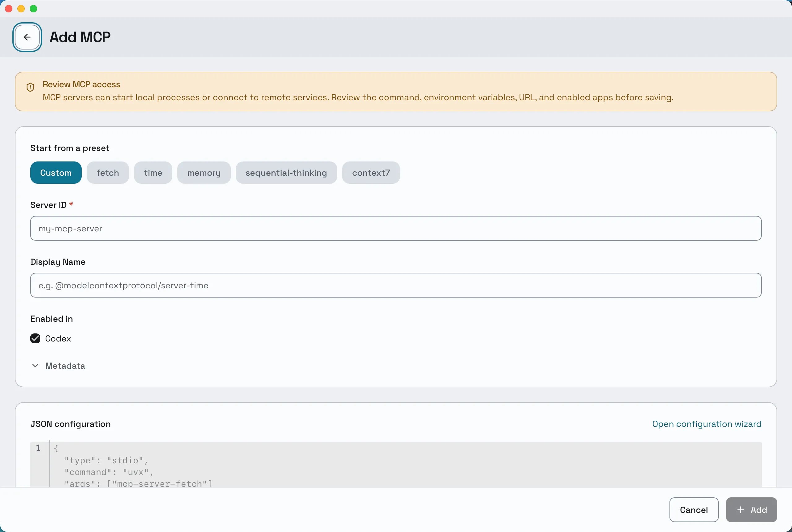Select the context7 preset
This screenshot has height=532, width=792.
pyautogui.click(x=371, y=173)
